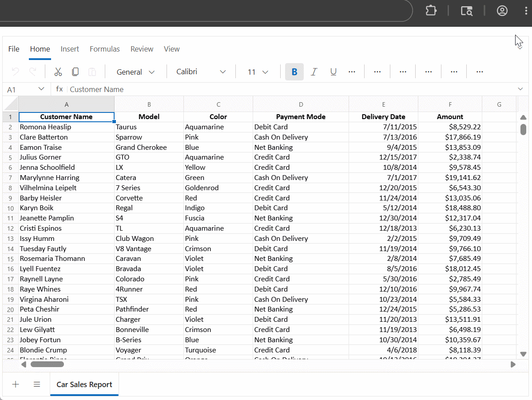Expand the formula bar chevron
This screenshot has width=532, height=400.
click(x=520, y=89)
